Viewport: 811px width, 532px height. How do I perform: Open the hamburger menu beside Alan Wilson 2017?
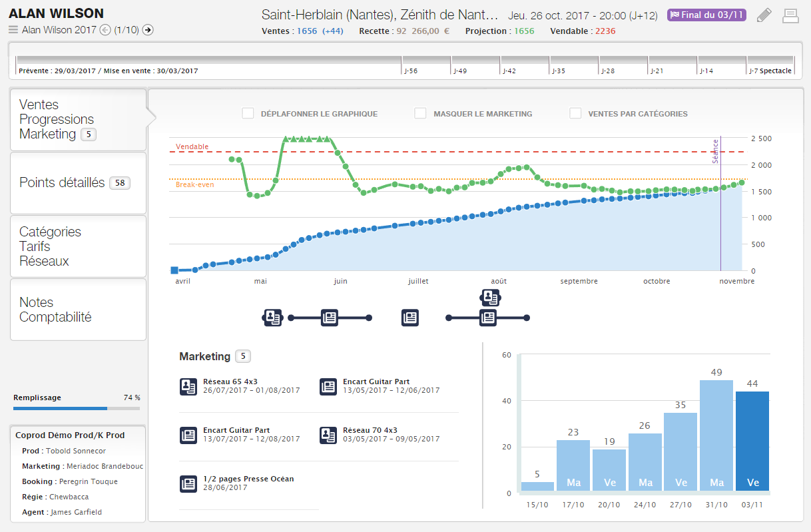[x=13, y=30]
